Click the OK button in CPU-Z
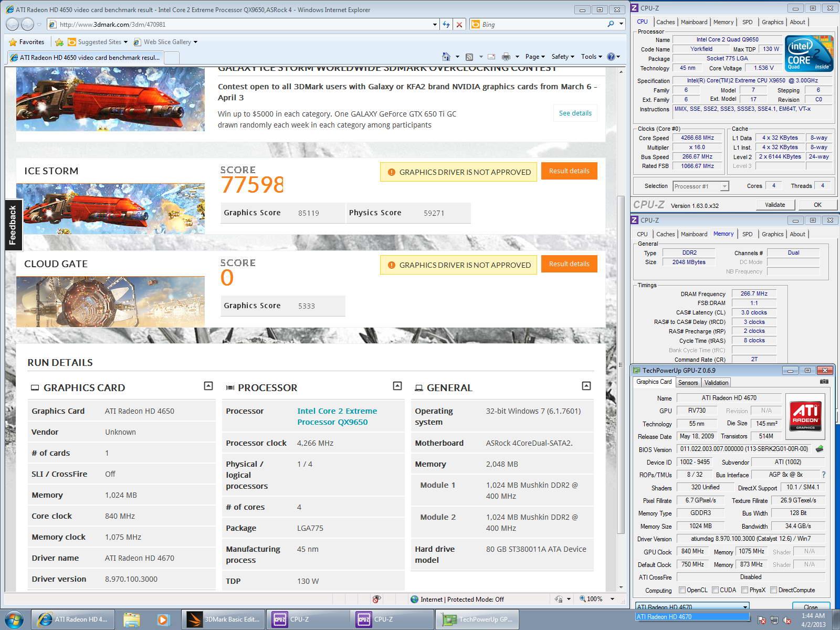Image resolution: width=840 pixels, height=630 pixels. click(x=817, y=205)
